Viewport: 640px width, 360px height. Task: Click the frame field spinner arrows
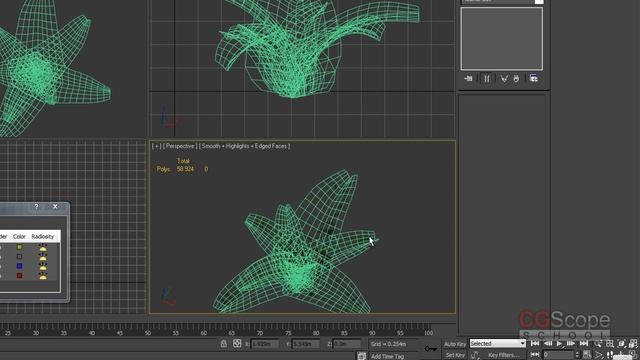click(x=577, y=355)
